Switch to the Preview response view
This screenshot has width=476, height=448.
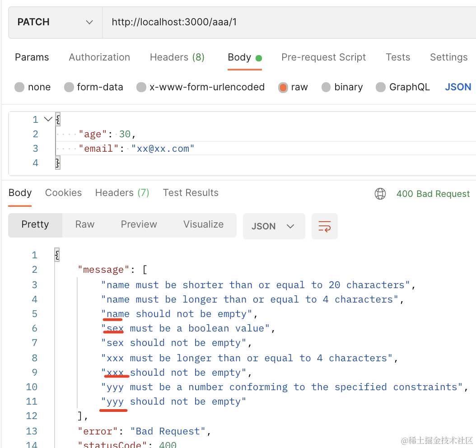click(139, 224)
